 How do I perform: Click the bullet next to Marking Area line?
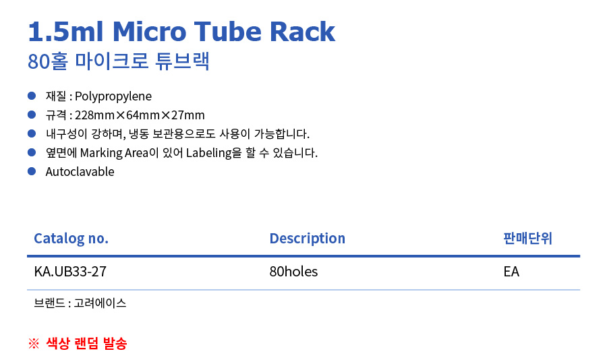pos(32,152)
